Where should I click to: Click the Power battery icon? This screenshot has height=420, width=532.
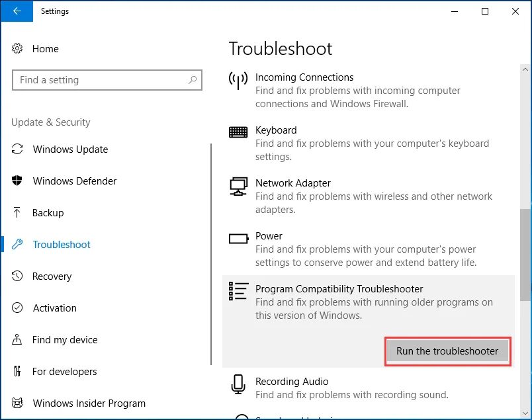[x=238, y=238]
